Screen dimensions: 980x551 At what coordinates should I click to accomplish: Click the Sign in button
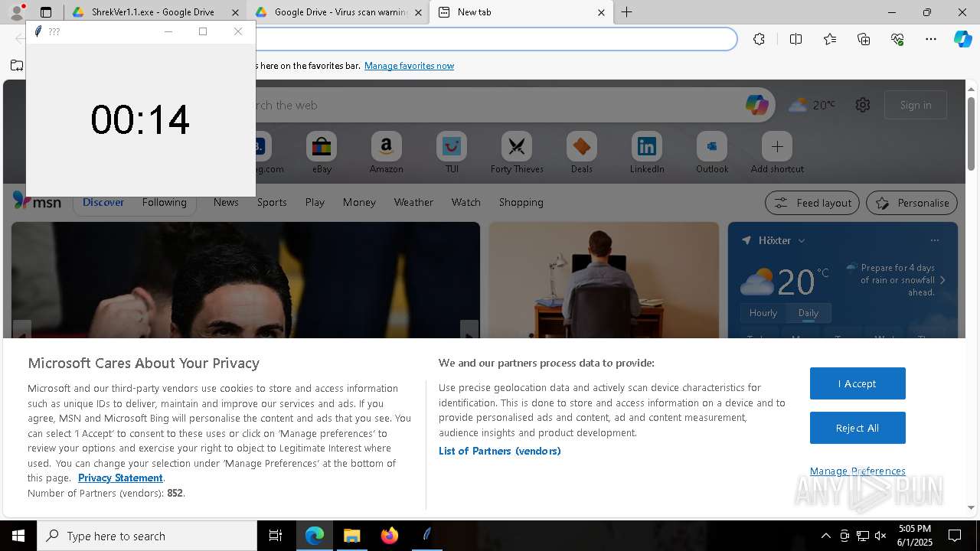click(916, 105)
